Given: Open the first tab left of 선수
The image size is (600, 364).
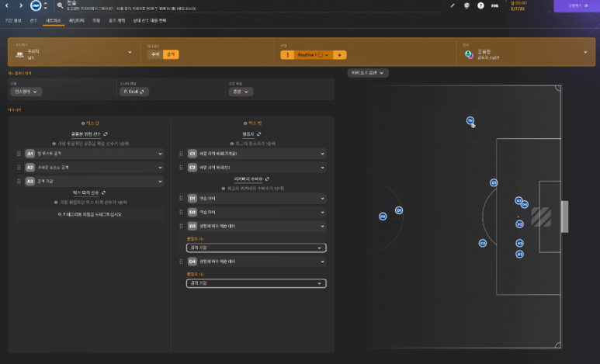Looking at the screenshot, I should point(13,21).
